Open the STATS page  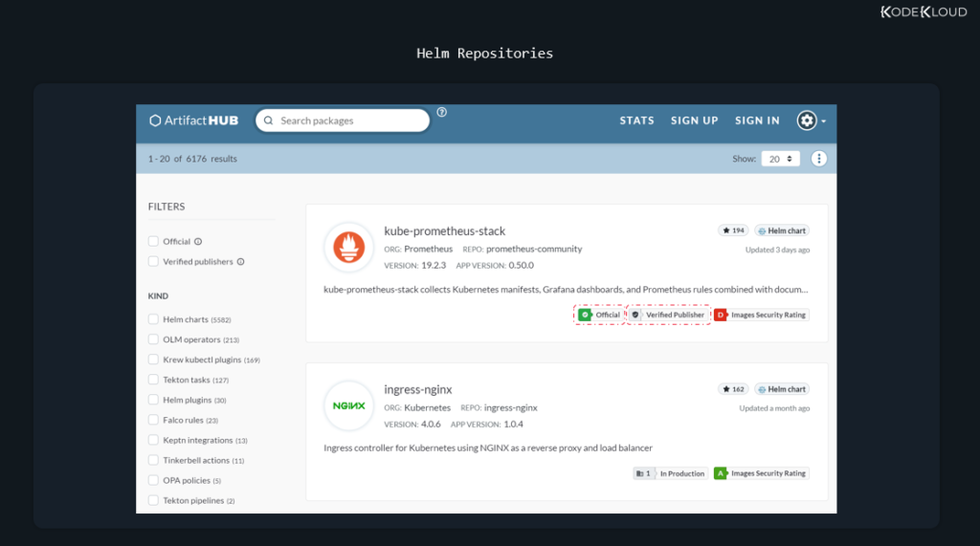(636, 120)
